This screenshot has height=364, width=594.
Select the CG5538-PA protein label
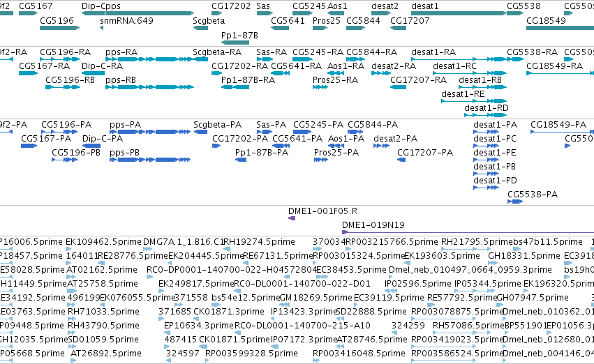click(533, 195)
